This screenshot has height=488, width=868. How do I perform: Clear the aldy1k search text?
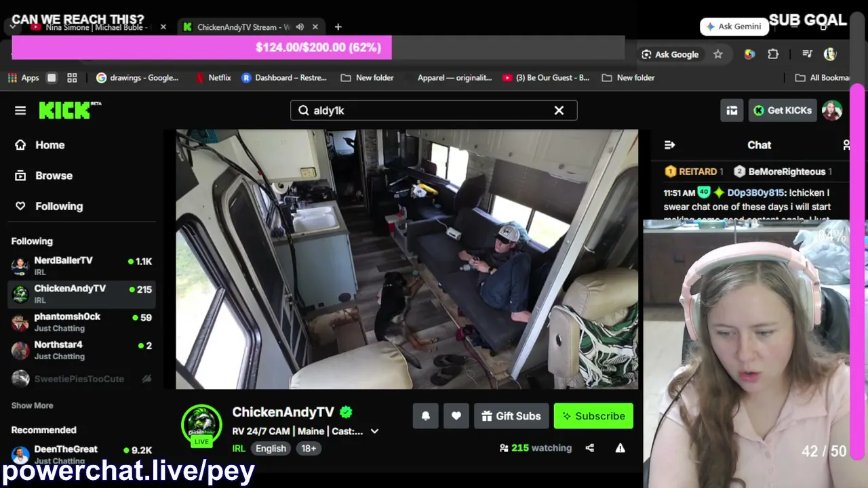pos(559,110)
